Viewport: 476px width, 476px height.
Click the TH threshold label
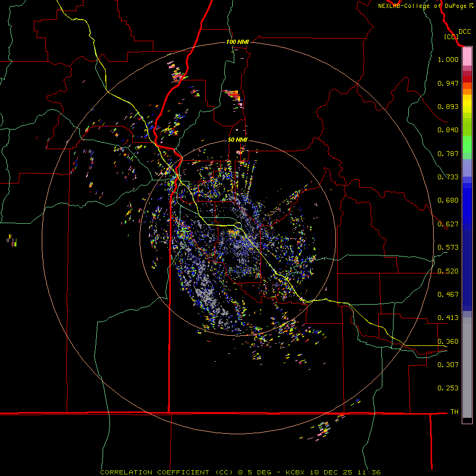point(454,412)
